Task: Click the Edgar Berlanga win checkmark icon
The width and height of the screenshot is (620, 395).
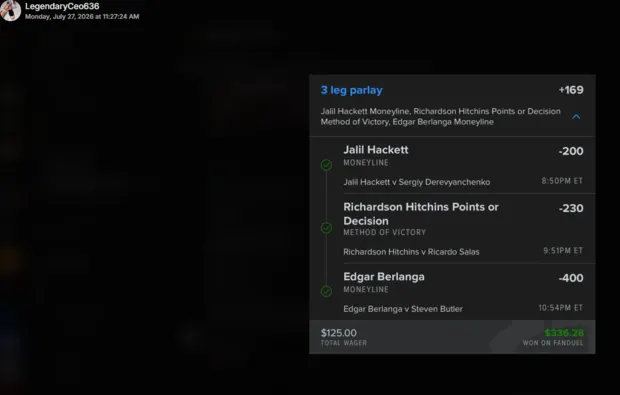Action: pyautogui.click(x=326, y=291)
